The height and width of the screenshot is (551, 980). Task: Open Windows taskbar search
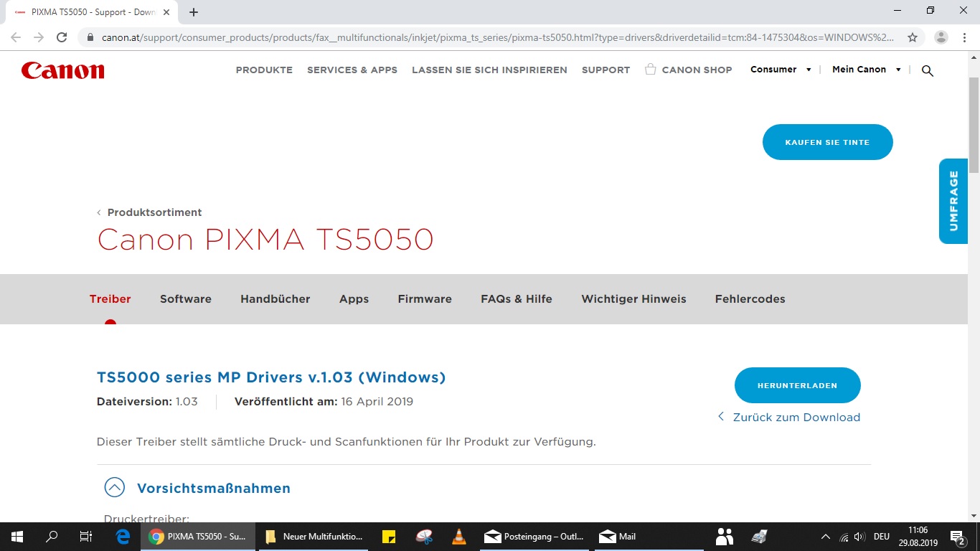tap(52, 537)
